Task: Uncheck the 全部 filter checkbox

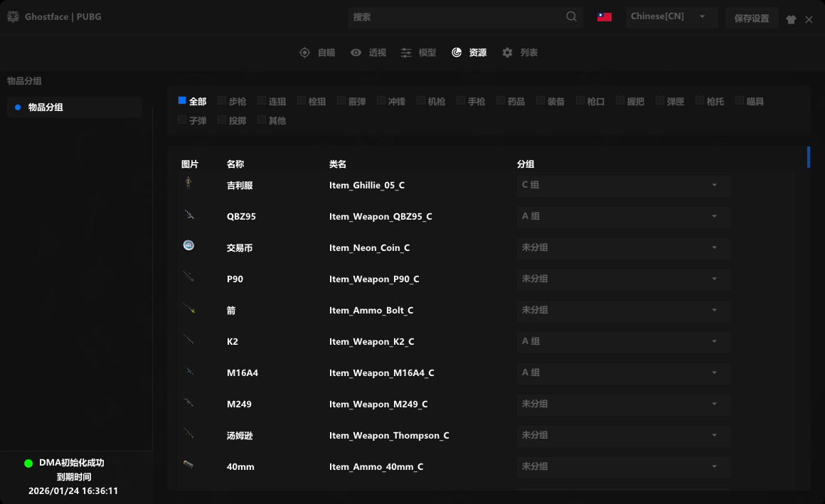Action: pos(182,101)
